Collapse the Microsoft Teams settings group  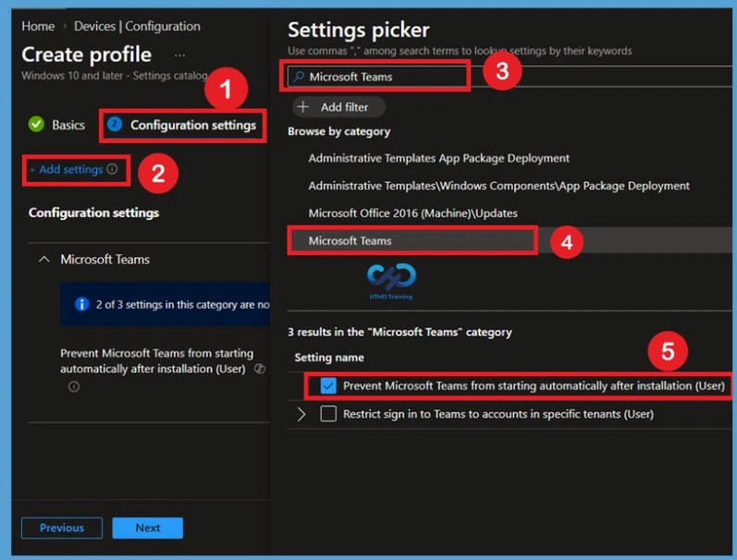pyautogui.click(x=43, y=259)
